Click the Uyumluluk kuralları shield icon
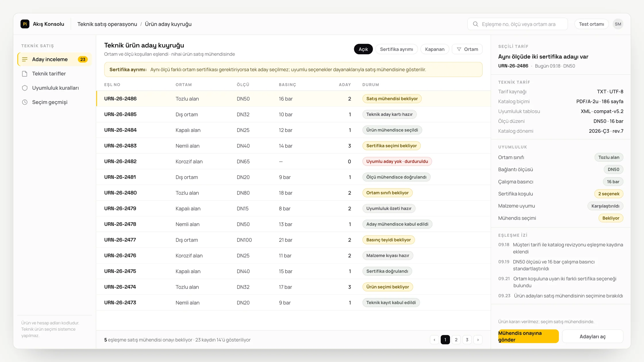Image resolution: width=644 pixels, height=362 pixels. pos(25,88)
